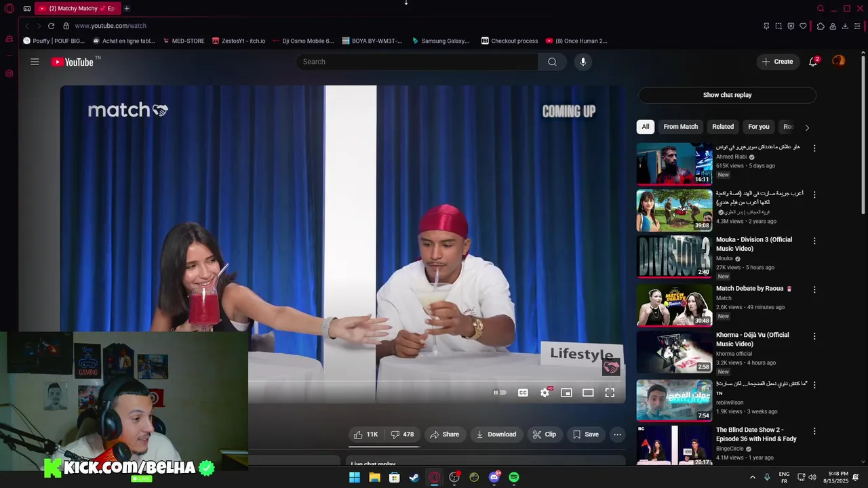Enable miniplayer mode on the video
Image resolution: width=868 pixels, height=488 pixels.
coord(566,392)
